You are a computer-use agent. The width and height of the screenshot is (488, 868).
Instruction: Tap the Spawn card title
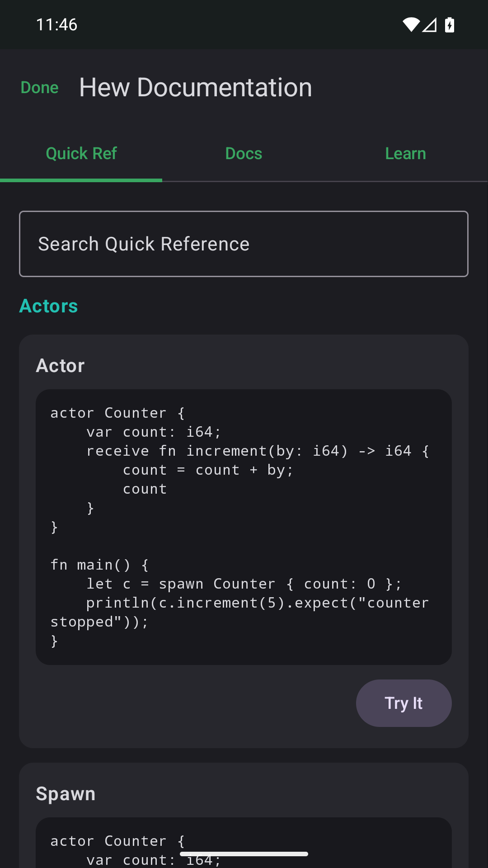click(x=66, y=794)
